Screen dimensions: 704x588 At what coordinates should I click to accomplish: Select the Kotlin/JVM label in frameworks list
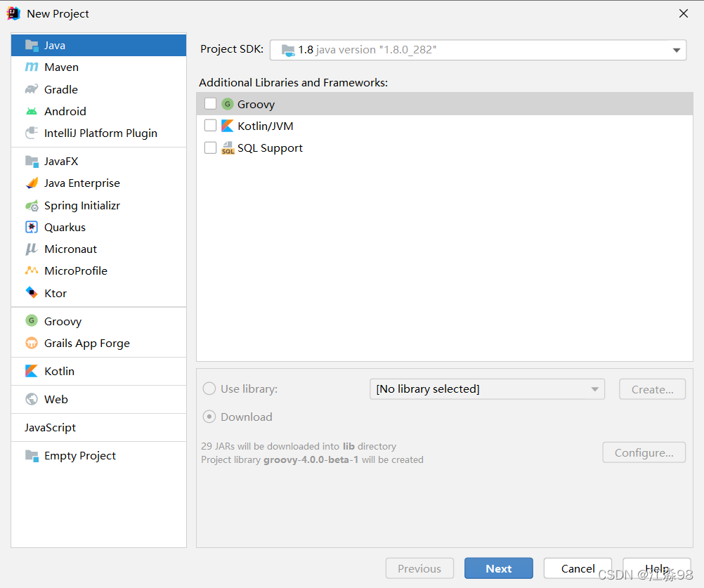pos(266,126)
